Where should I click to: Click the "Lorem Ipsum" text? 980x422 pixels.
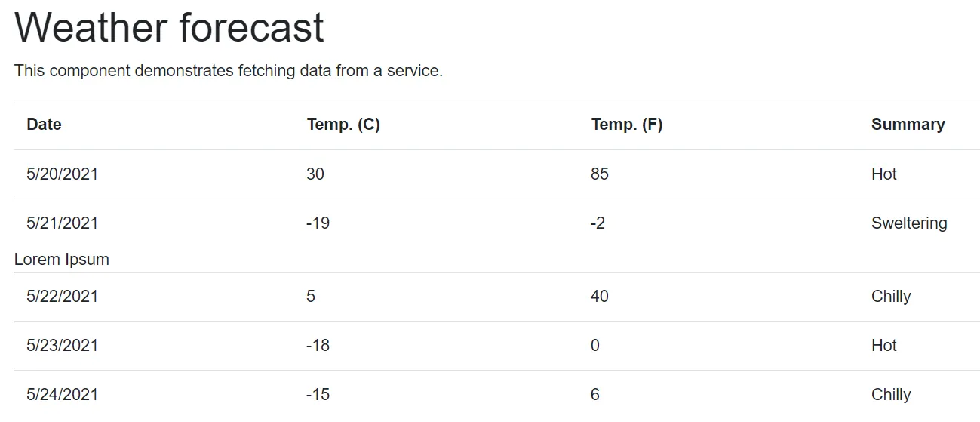[x=62, y=260]
